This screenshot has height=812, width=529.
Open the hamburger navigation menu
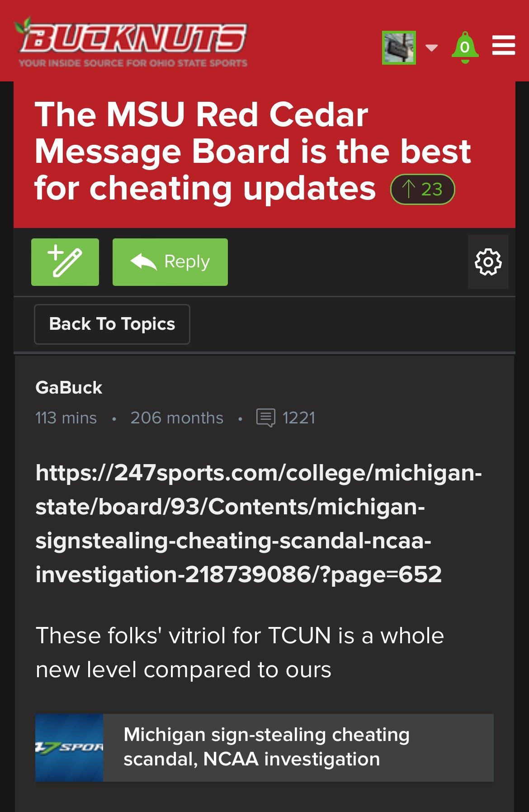[503, 45]
